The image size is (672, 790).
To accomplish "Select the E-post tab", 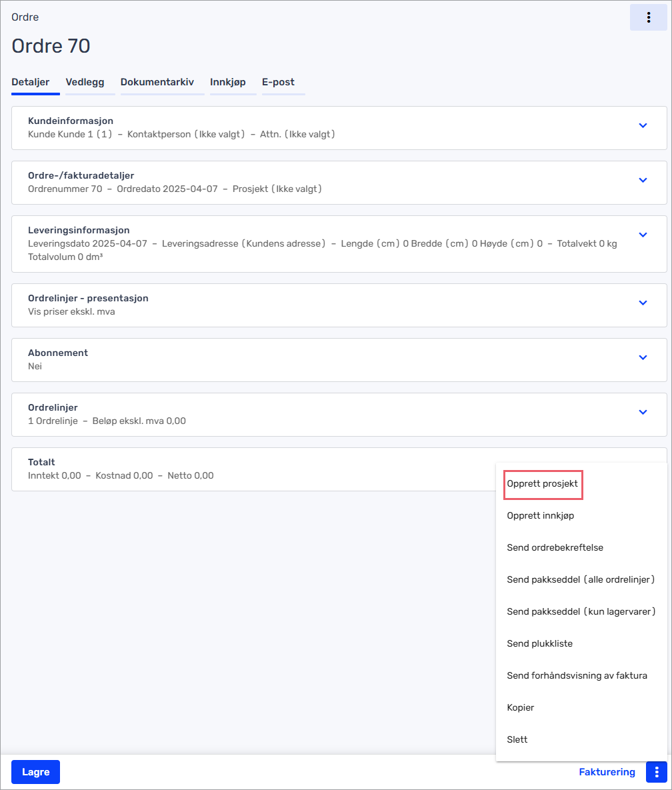I will (278, 82).
